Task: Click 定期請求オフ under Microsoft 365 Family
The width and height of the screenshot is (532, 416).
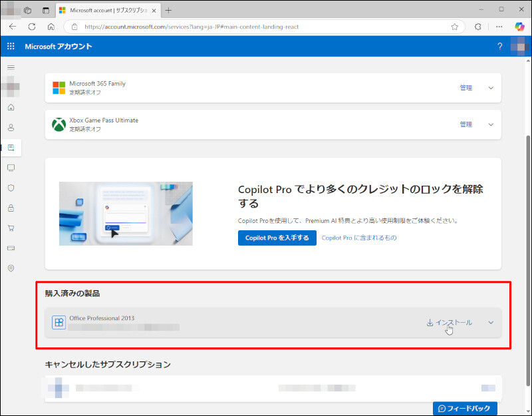Action: coord(85,93)
